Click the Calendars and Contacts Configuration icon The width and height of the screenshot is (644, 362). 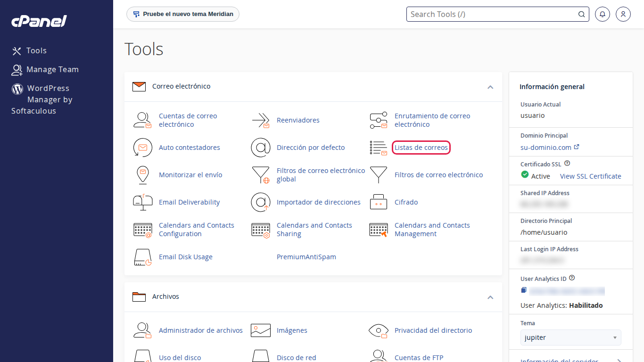coord(142,230)
